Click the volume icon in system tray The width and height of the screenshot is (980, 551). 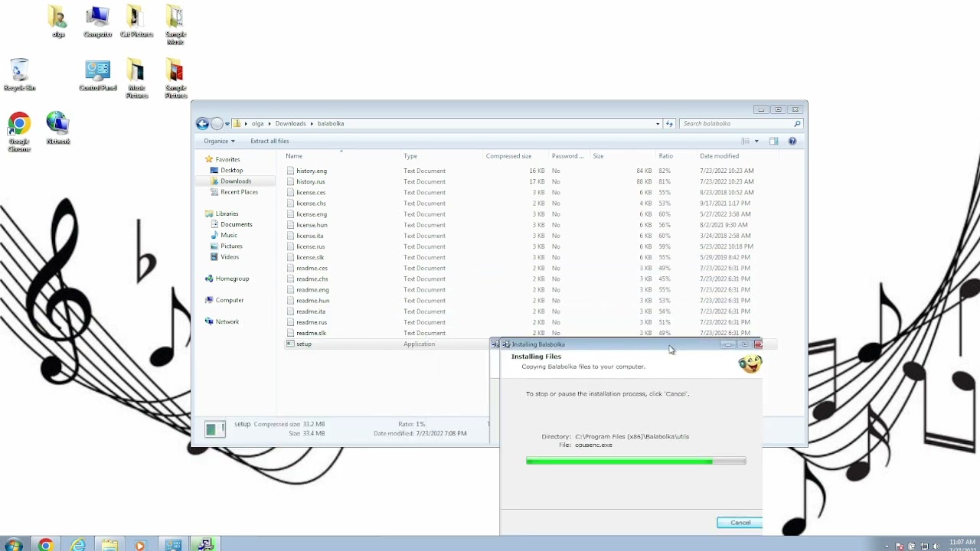(x=936, y=546)
